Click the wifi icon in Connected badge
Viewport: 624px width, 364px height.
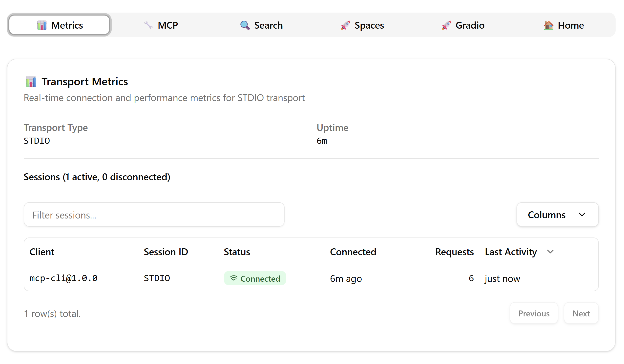[233, 278]
